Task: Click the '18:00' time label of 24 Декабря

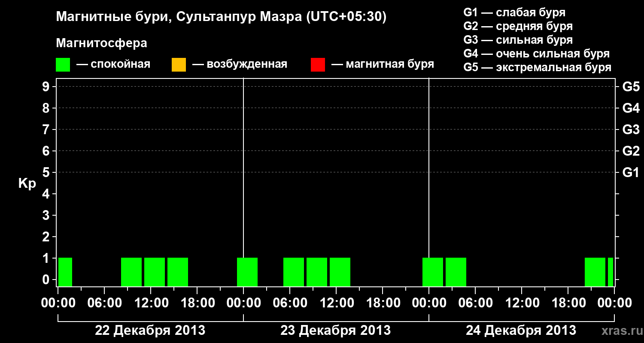Action: point(568,303)
